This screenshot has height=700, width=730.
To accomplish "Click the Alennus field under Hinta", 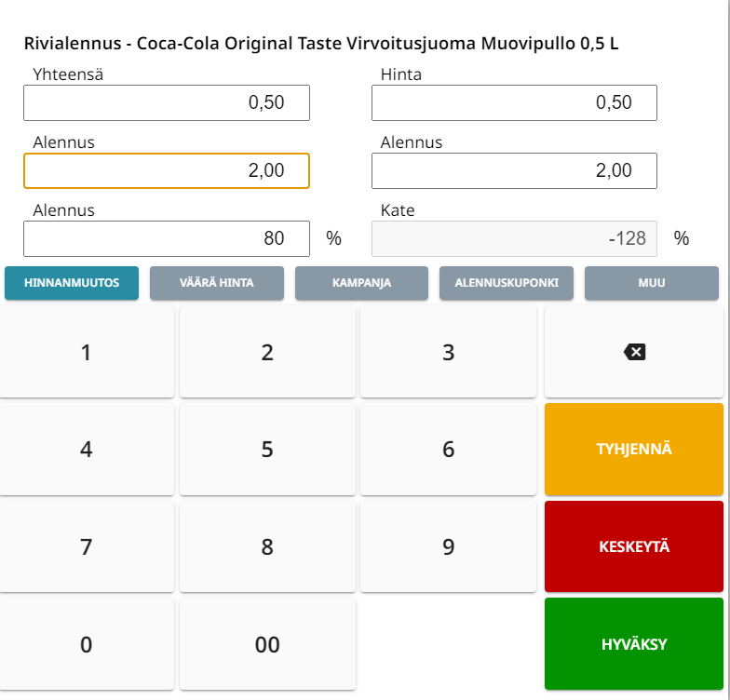I will pyautogui.click(x=514, y=171).
